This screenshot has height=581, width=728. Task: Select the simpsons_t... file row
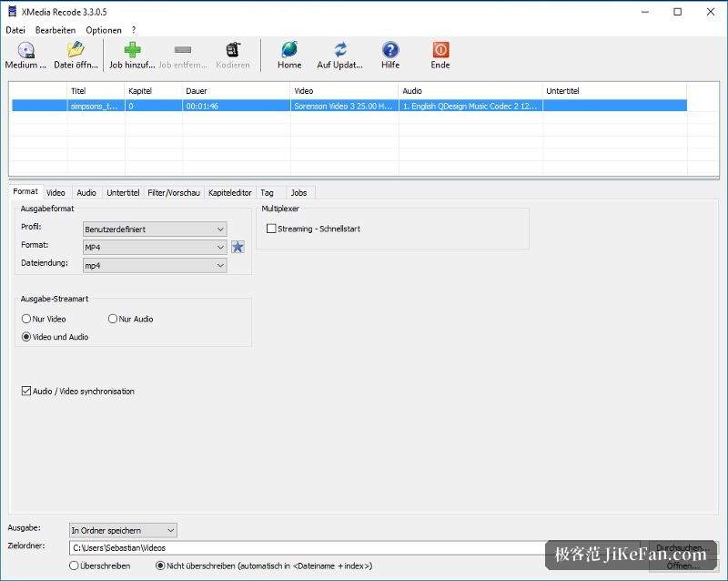(349, 106)
